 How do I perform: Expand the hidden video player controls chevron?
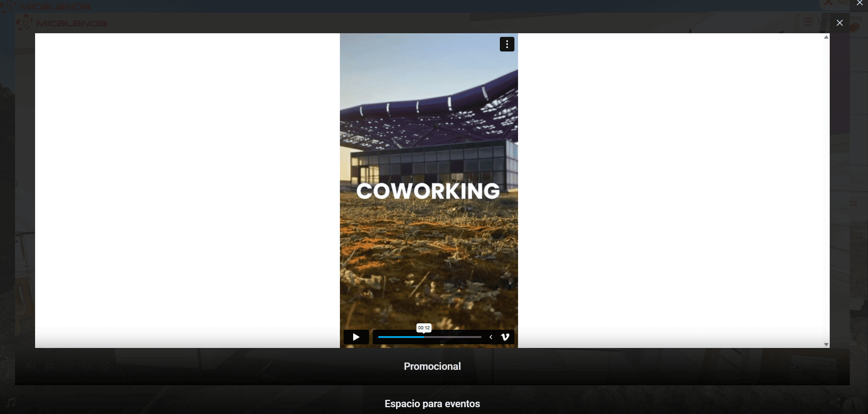(x=491, y=337)
